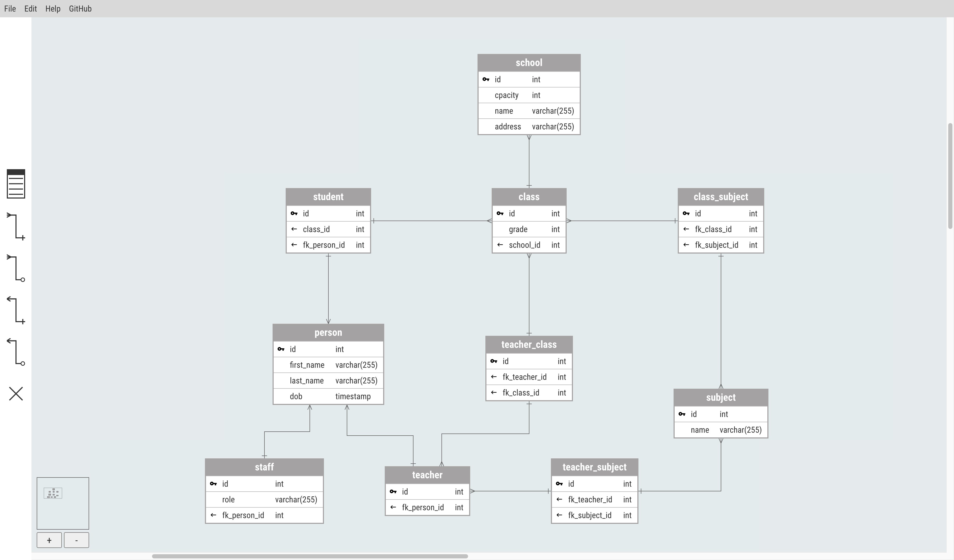Screen dimensions: 954x560
Task: Click primary key icon in teacher table
Action: click(x=393, y=492)
